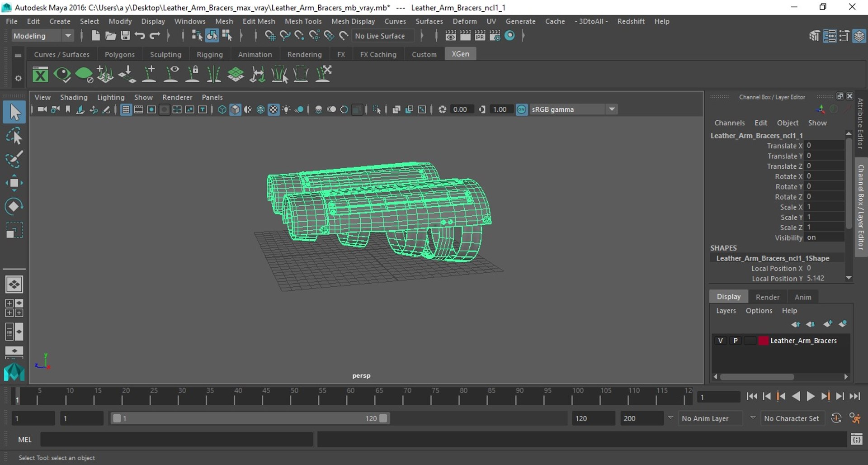Open the Mesh Tools menu

303,21
